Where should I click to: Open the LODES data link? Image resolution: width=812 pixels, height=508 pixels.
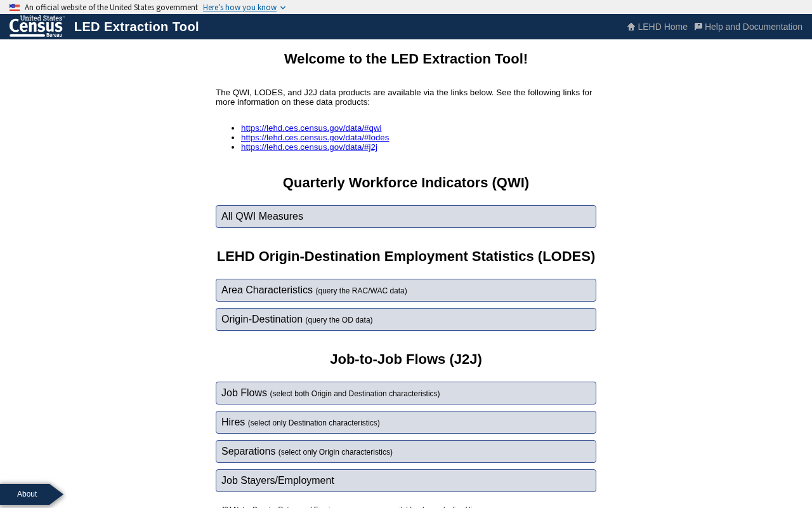click(315, 137)
